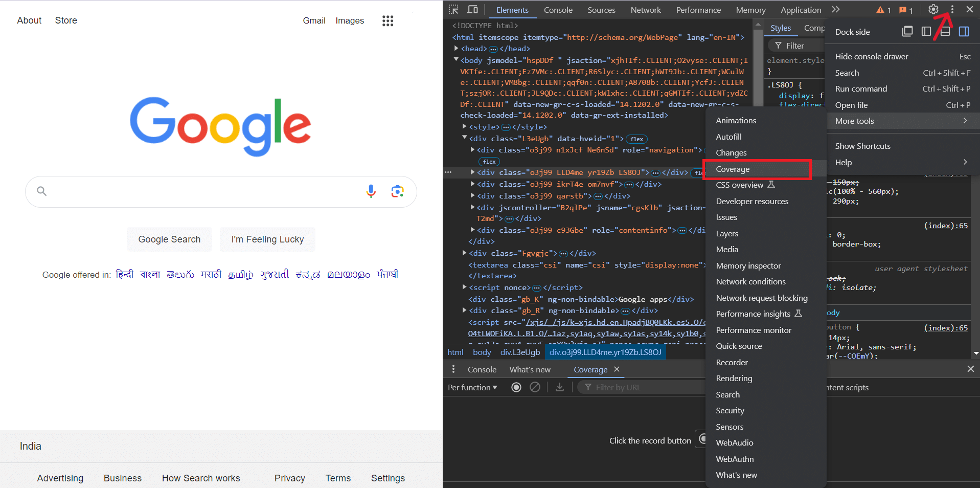Dock DevTools to the left
Screen dimensions: 980x488
(x=926, y=32)
